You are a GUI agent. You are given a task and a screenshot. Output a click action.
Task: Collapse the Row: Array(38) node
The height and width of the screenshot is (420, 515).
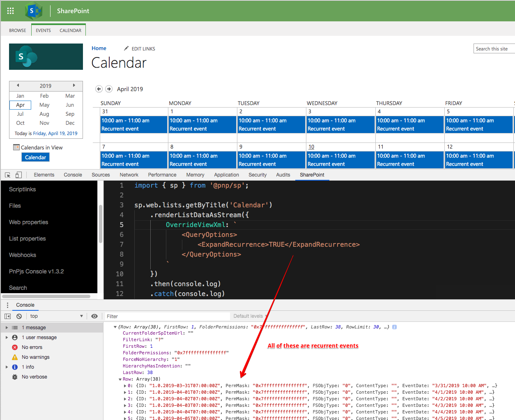point(120,379)
